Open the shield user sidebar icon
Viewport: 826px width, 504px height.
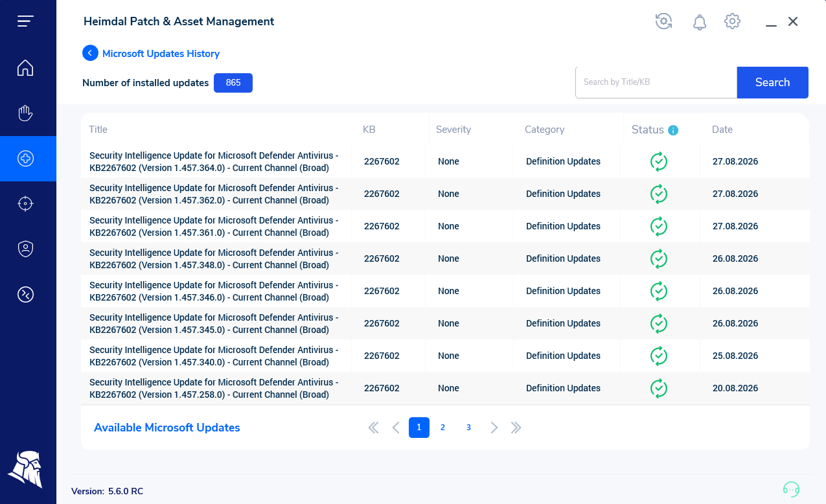[25, 249]
